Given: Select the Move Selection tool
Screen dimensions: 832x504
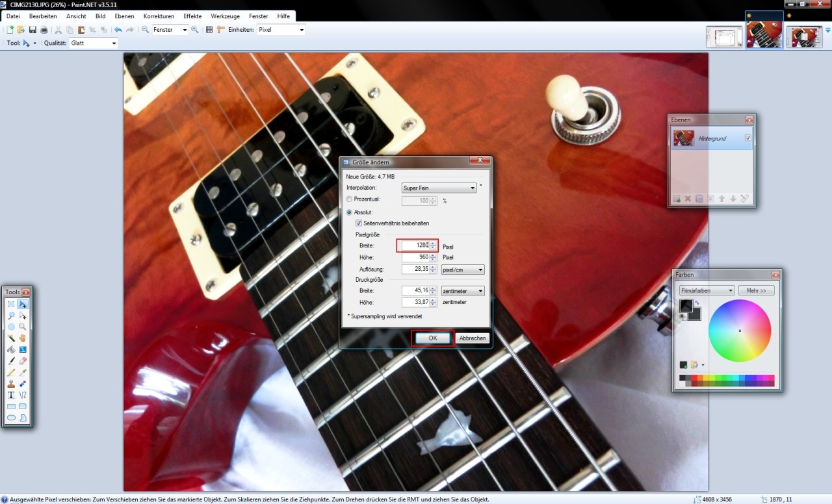Looking at the screenshot, I should 23,316.
